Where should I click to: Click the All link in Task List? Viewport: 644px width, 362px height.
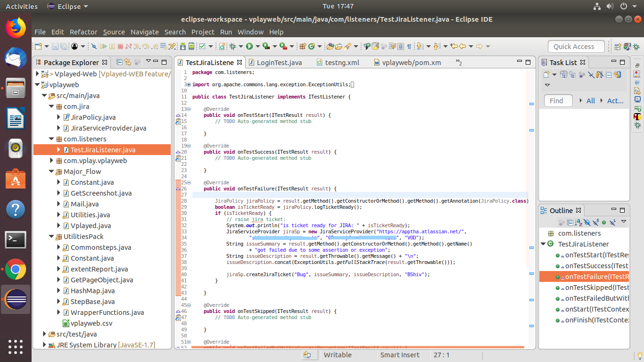[590, 100]
